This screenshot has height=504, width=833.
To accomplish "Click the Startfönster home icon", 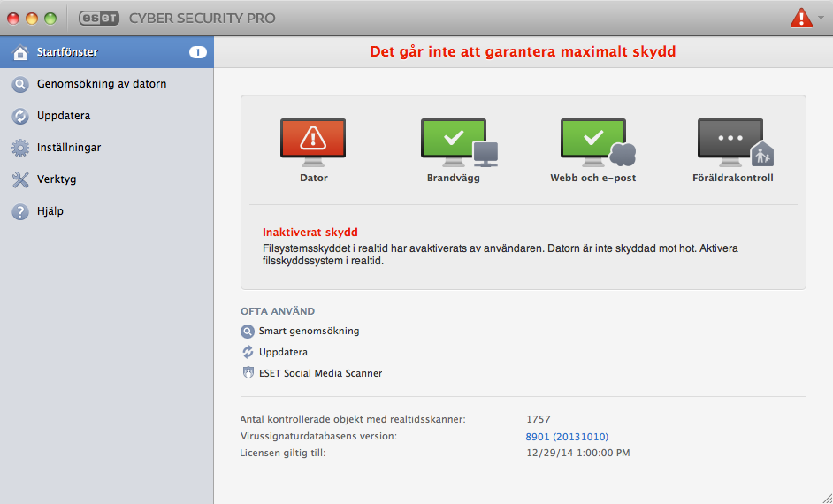I will point(20,52).
